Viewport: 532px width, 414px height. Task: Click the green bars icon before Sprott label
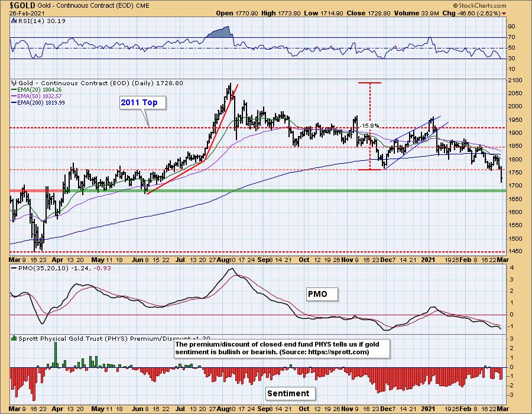pyautogui.click(x=14, y=338)
